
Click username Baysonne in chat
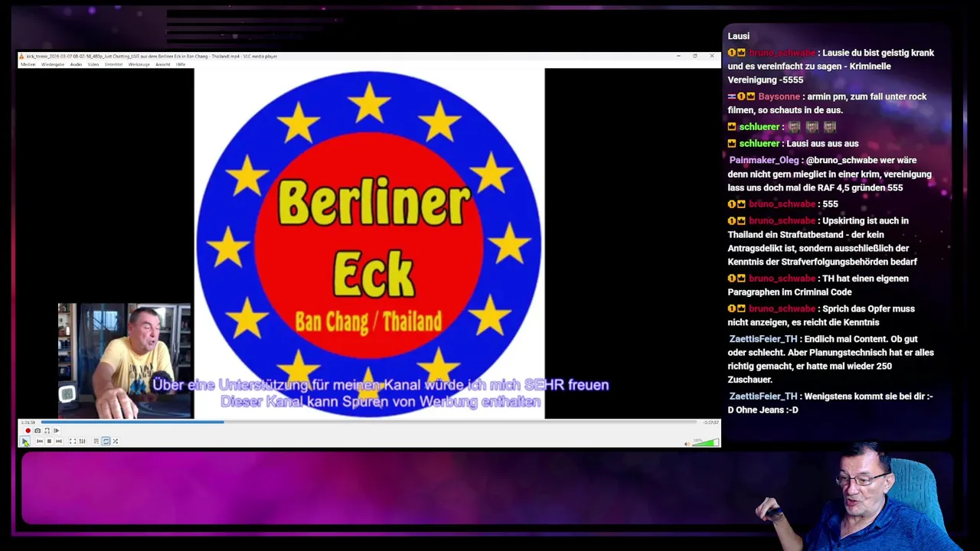click(x=779, y=96)
